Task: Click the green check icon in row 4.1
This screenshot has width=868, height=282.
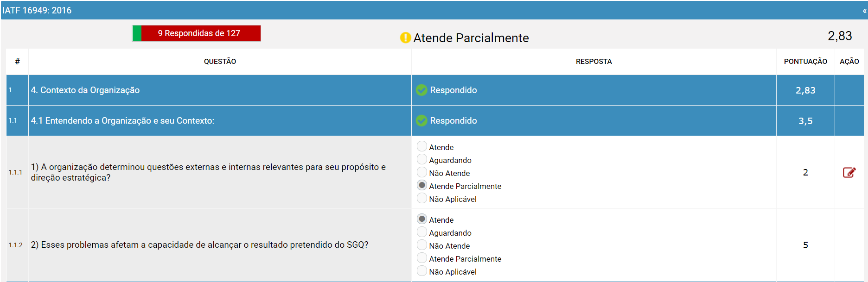Action: point(421,120)
